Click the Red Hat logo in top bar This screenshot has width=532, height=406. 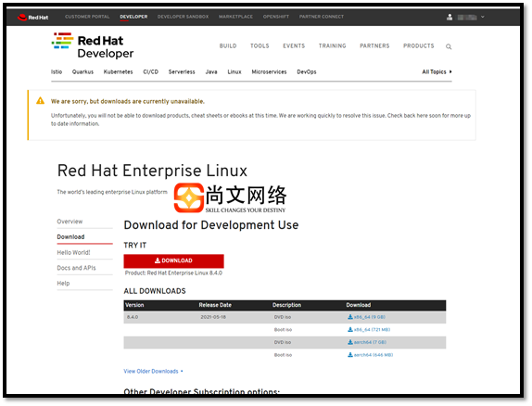(x=33, y=18)
